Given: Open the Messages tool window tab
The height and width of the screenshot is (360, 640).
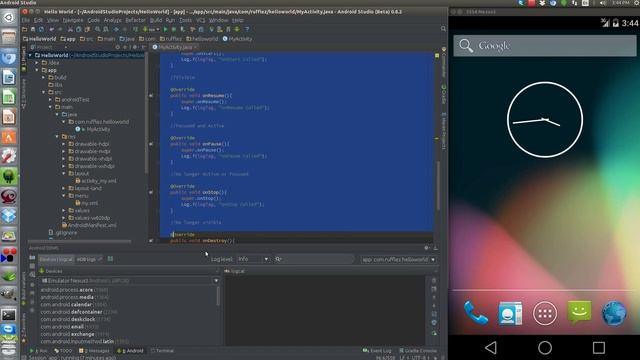Looking at the screenshot, I should coord(94,351).
